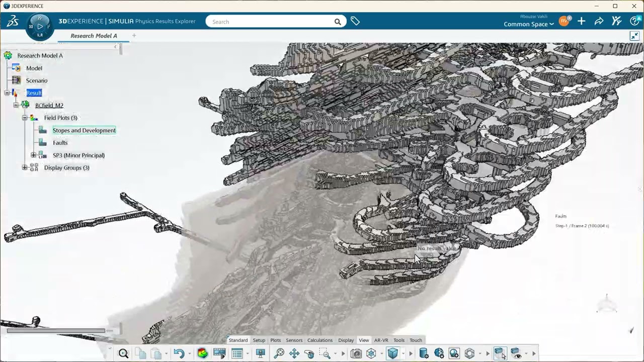This screenshot has height=362, width=644.
Task: Add a new tab with the plus button
Action: point(134,35)
